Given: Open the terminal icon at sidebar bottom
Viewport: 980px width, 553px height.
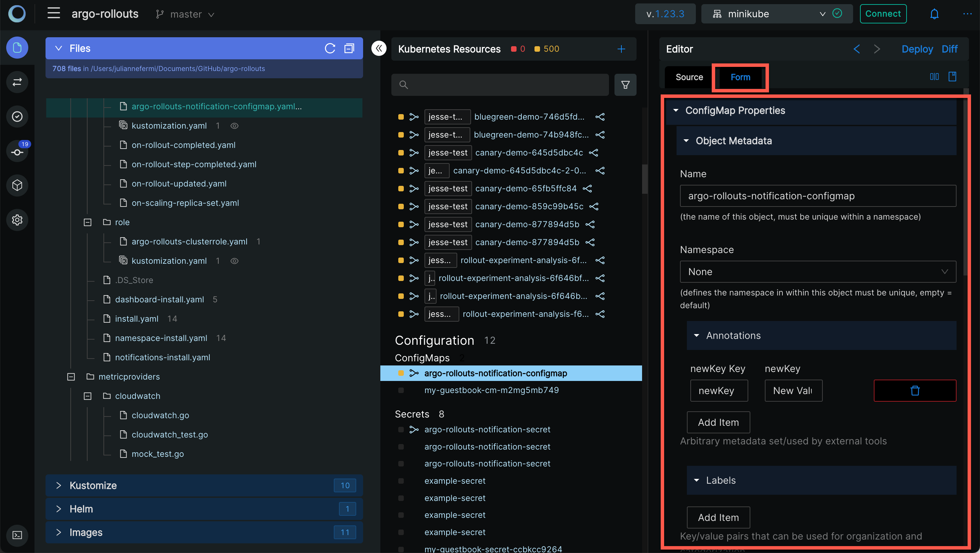Looking at the screenshot, I should click(x=17, y=535).
